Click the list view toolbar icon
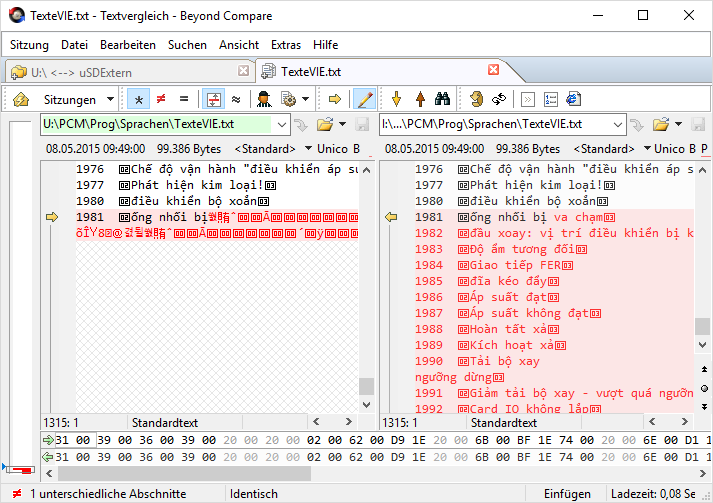The height and width of the screenshot is (503, 713). 551,99
